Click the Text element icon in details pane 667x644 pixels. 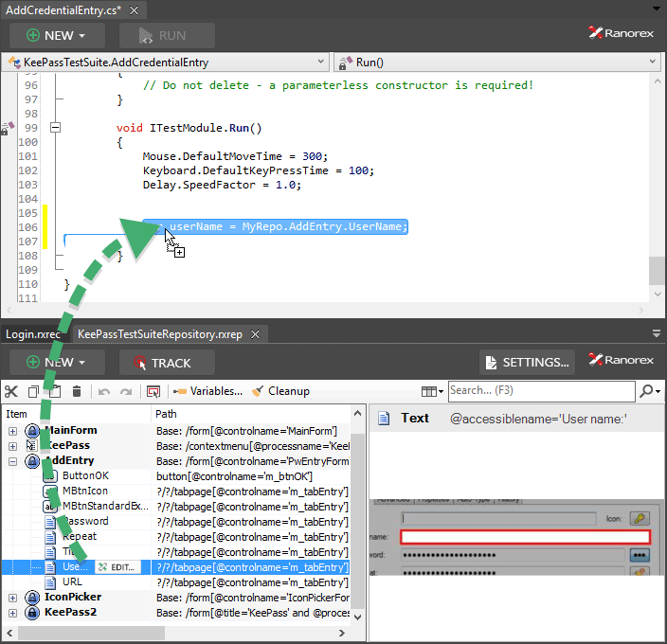(384, 419)
